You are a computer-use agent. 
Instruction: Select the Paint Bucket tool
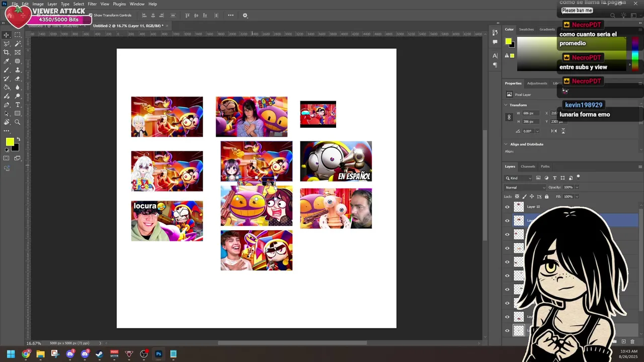7,87
